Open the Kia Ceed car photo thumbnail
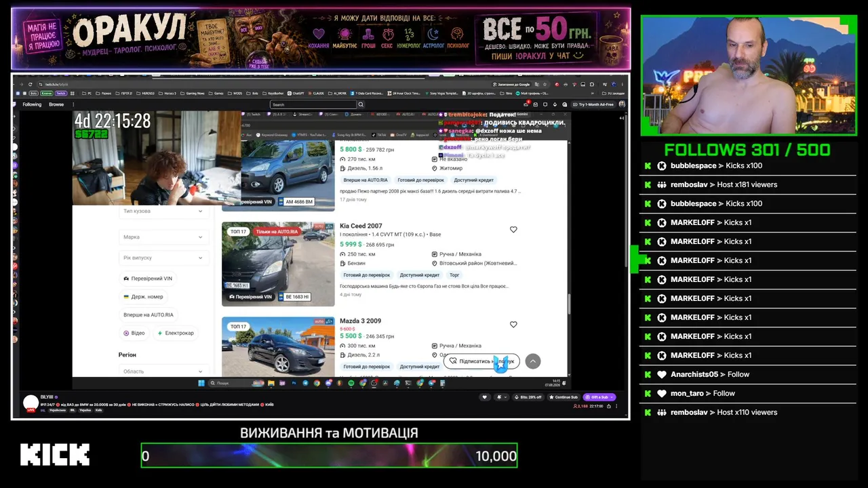Screen dimensions: 868x488 click(278, 264)
